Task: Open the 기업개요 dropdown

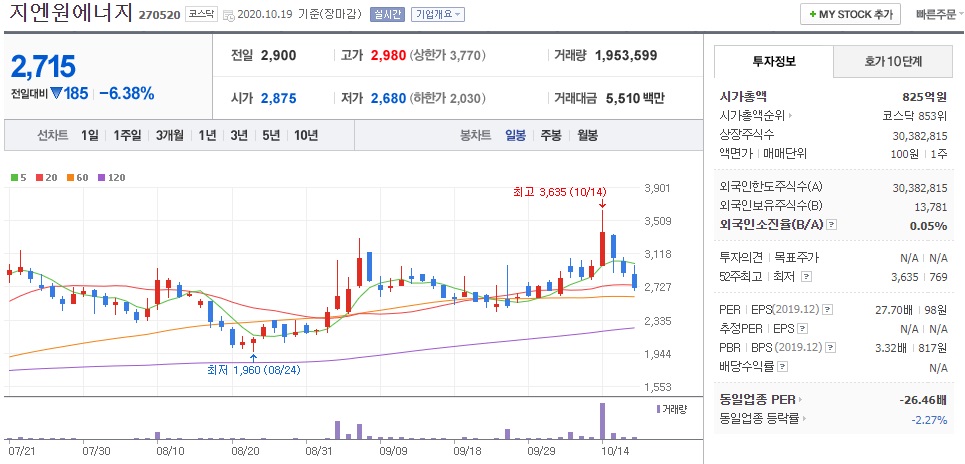Action: [438, 14]
